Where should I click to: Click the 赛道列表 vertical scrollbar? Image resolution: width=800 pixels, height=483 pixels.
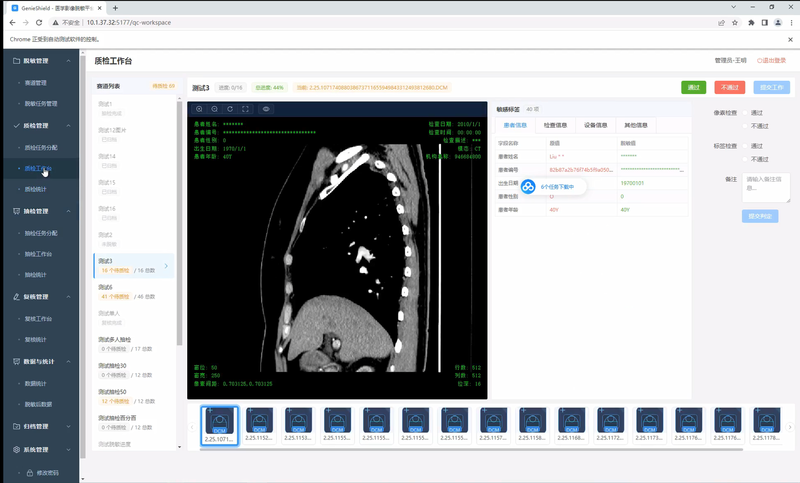pyautogui.click(x=180, y=223)
